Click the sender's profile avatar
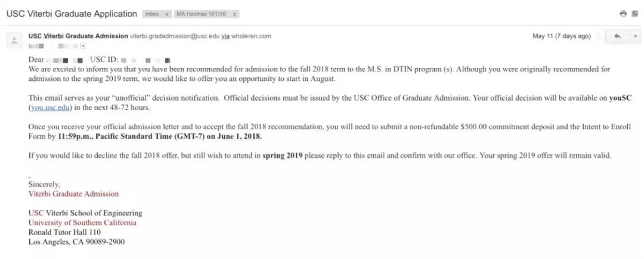Viewport: 644px width, 259px height. [14, 40]
